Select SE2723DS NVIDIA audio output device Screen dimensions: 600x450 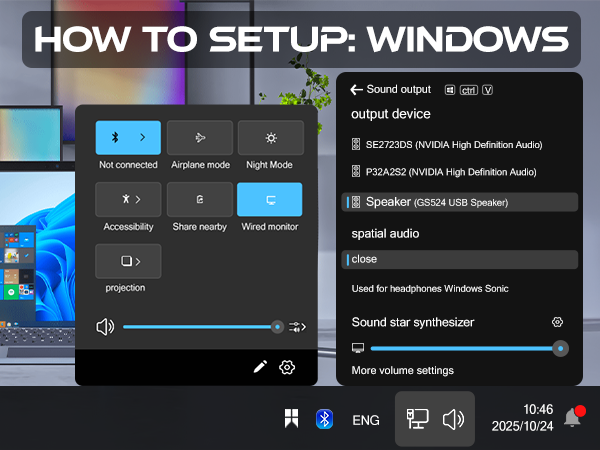pos(459,145)
